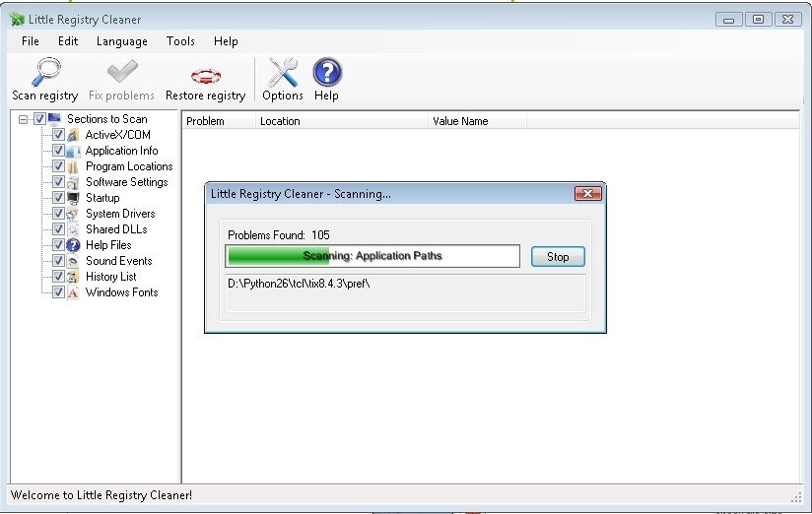The width and height of the screenshot is (812, 514).
Task: Toggle the Sound Events checkbox
Action: 58,261
